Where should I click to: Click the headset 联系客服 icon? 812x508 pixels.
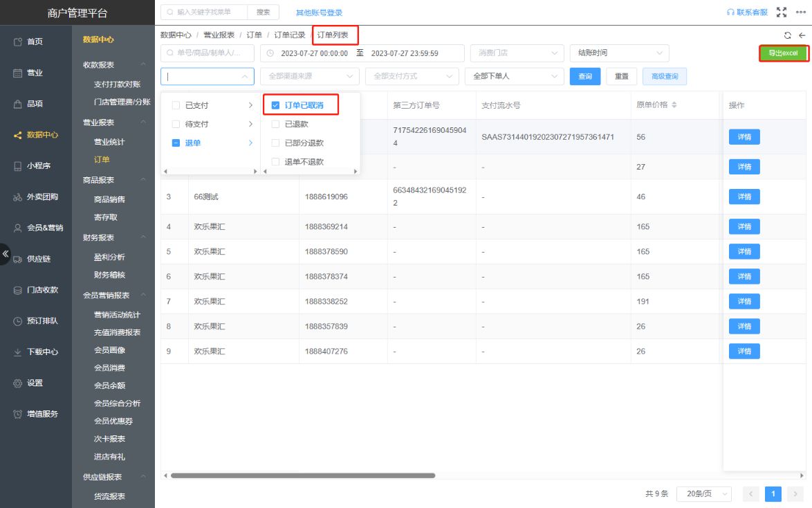[730, 12]
